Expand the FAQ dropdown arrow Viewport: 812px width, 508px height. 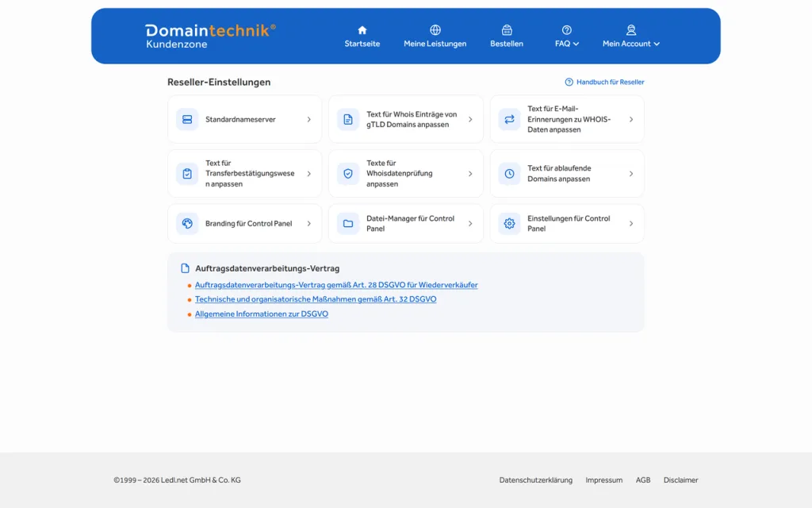(x=576, y=44)
